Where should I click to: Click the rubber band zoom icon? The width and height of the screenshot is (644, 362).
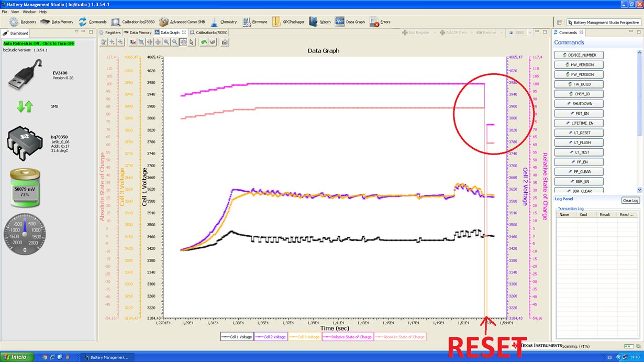141,41
